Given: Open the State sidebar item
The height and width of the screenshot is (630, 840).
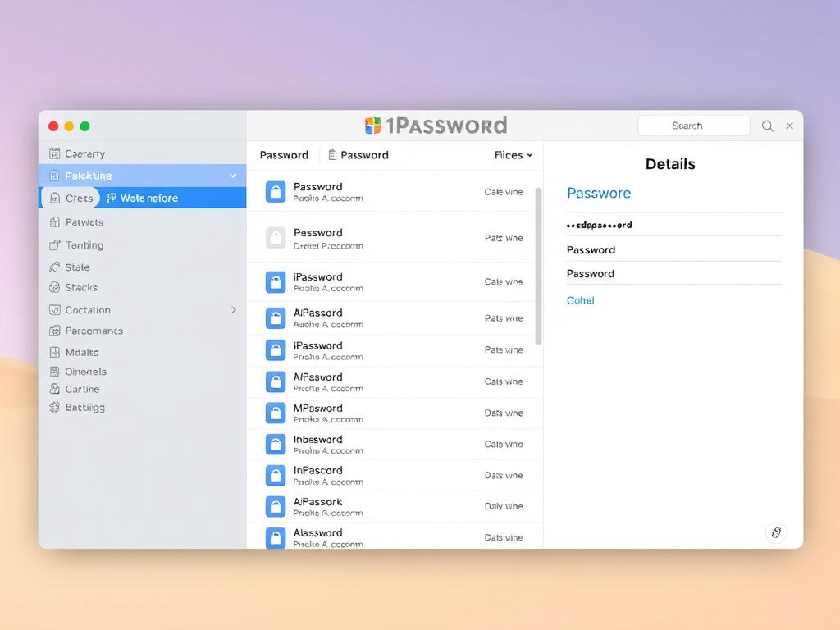Looking at the screenshot, I should point(143,267).
